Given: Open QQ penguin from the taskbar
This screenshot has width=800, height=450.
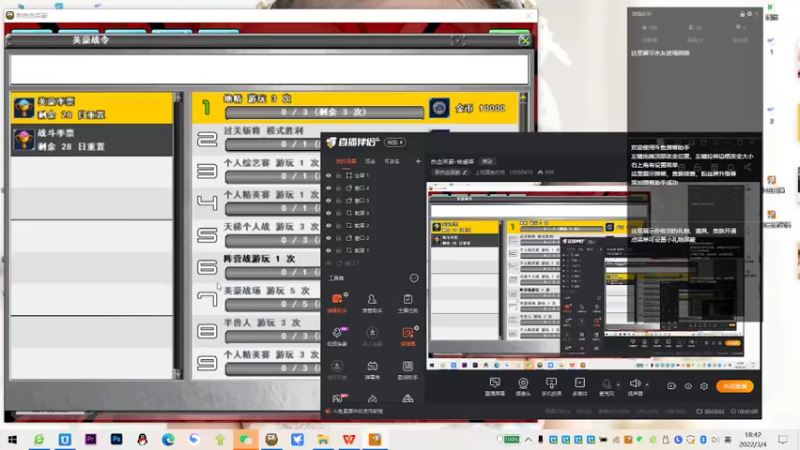Looking at the screenshot, I should pyautogui.click(x=142, y=439).
